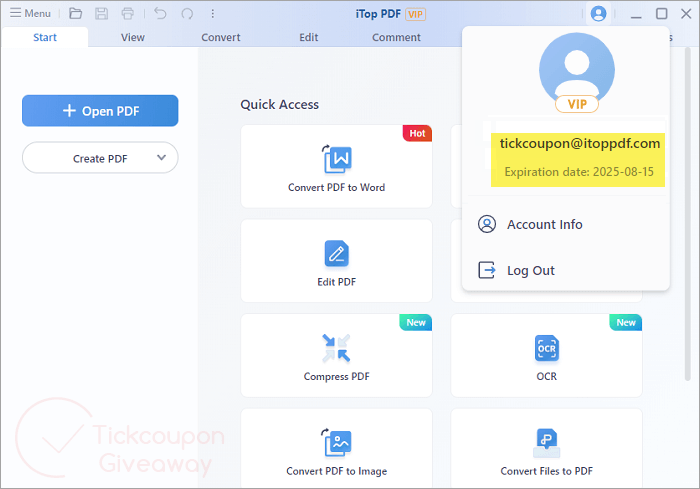Click the user account avatar in title bar
The image size is (700, 489).
tap(598, 13)
